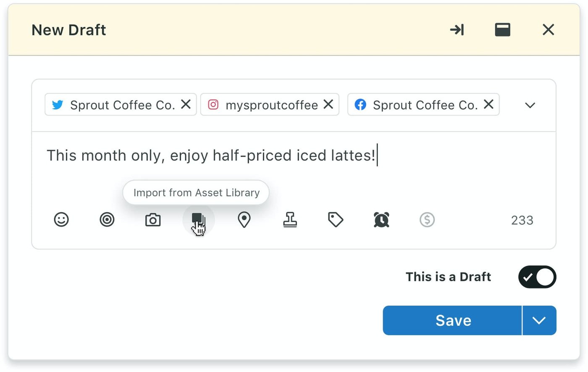Viewport: 588px width, 372px height.
Task: Open scheduling via the alarm clock icon
Action: pyautogui.click(x=381, y=219)
